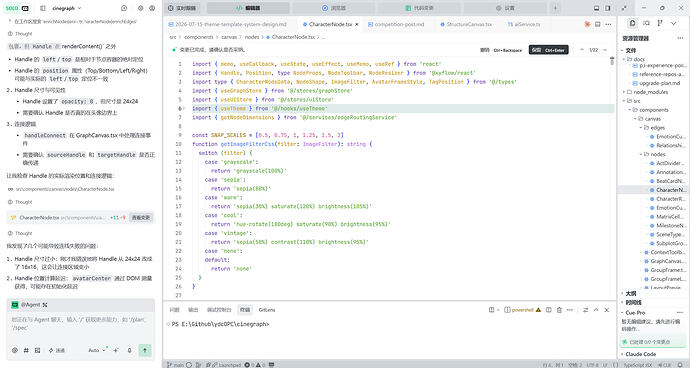Go to previous change arrow

[582, 50]
